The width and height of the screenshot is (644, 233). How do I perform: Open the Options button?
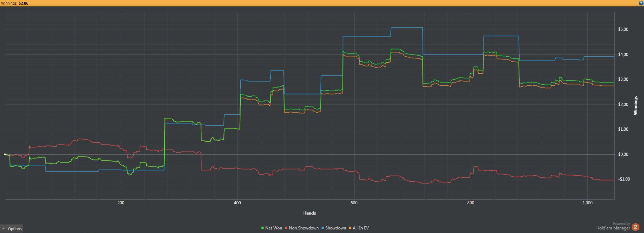tap(12, 229)
